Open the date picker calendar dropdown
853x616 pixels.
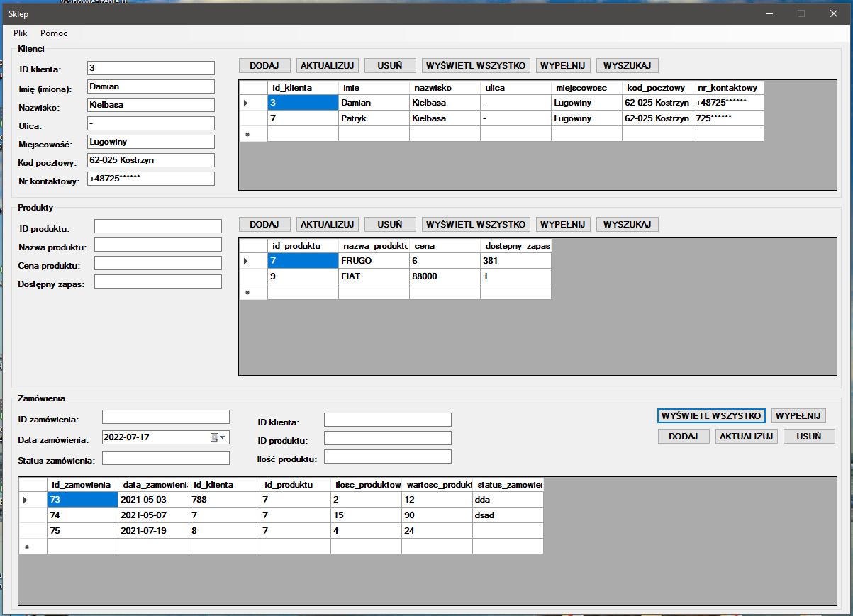click(218, 437)
